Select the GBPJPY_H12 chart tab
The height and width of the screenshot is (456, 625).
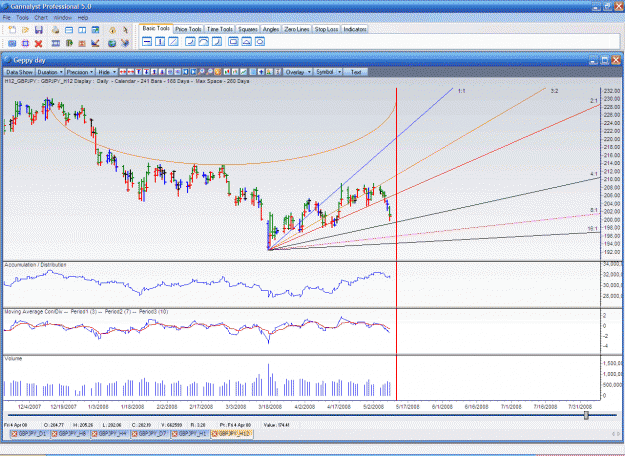tap(232, 434)
